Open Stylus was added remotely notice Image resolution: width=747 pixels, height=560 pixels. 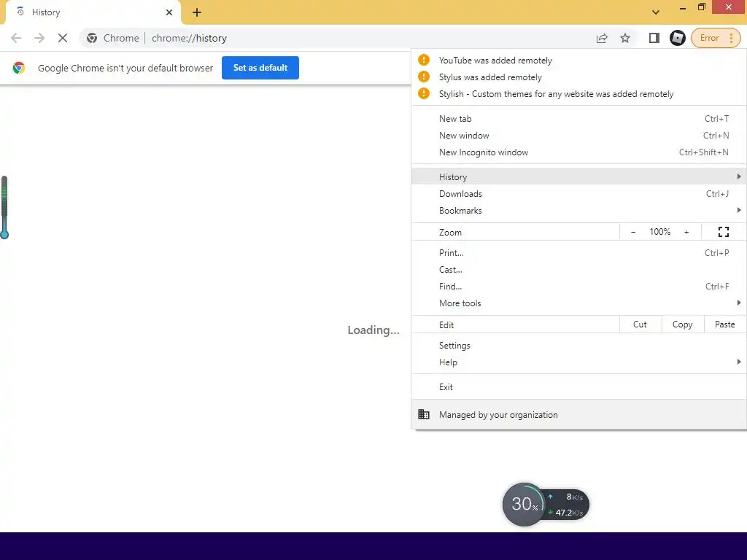coord(578,77)
